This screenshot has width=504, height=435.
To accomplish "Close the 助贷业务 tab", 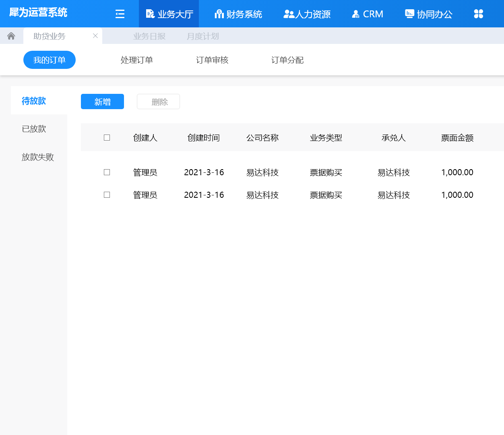I will (95, 35).
